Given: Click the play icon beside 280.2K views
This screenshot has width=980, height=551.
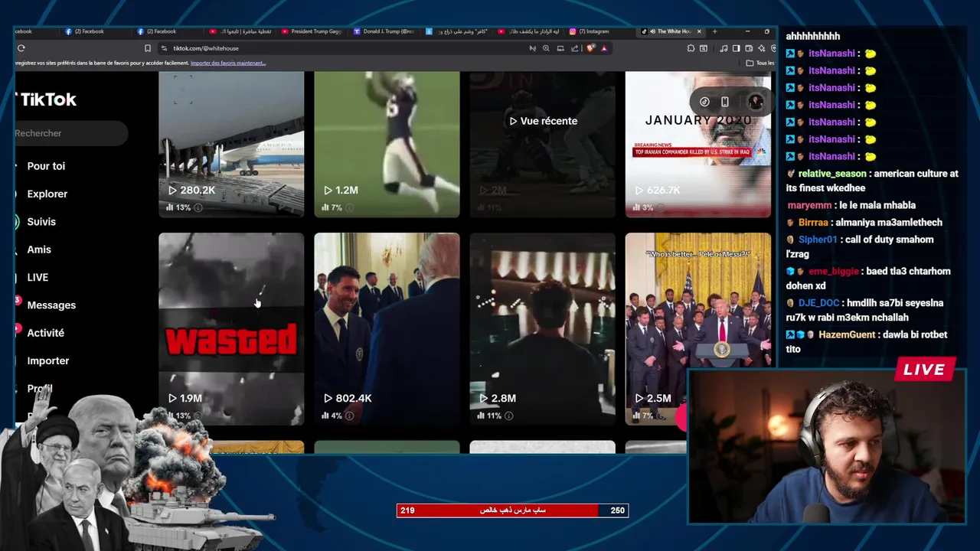Looking at the screenshot, I should pos(172,190).
